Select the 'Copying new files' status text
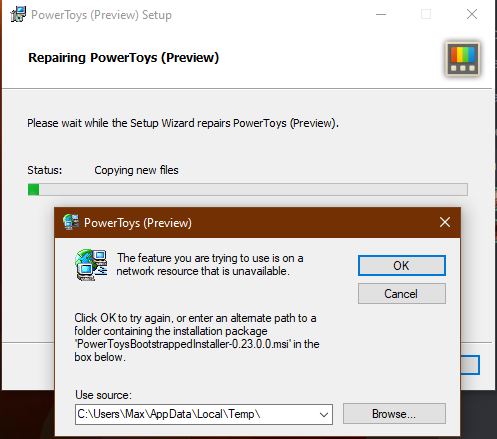The image size is (497, 439). click(136, 170)
